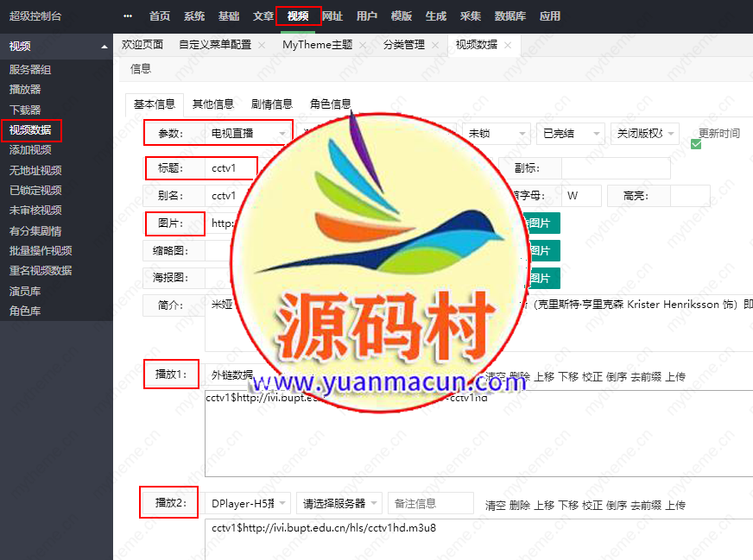Close the 自定义菜单配置 tab
The height and width of the screenshot is (560, 753).
click(262, 46)
